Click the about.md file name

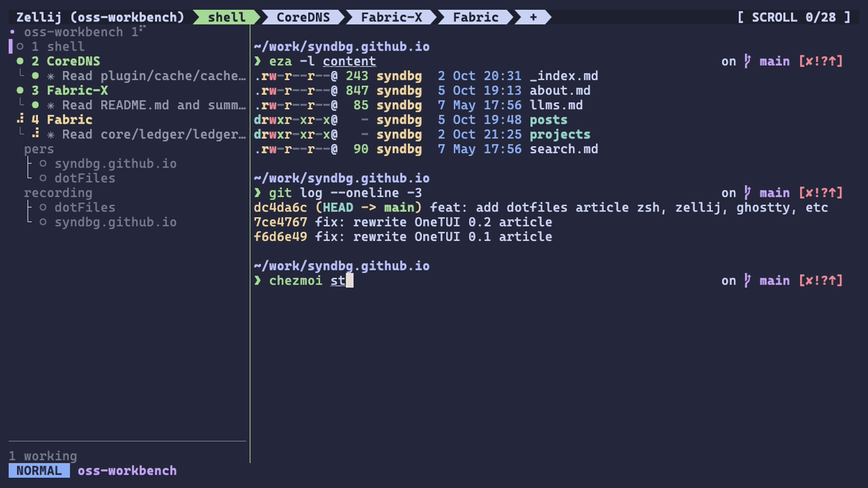(560, 91)
